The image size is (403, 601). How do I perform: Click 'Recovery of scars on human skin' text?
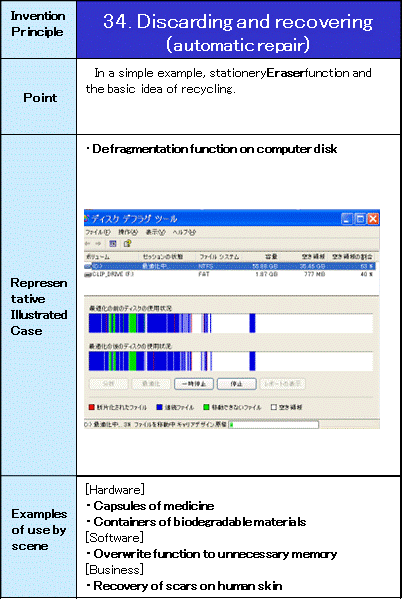click(188, 586)
